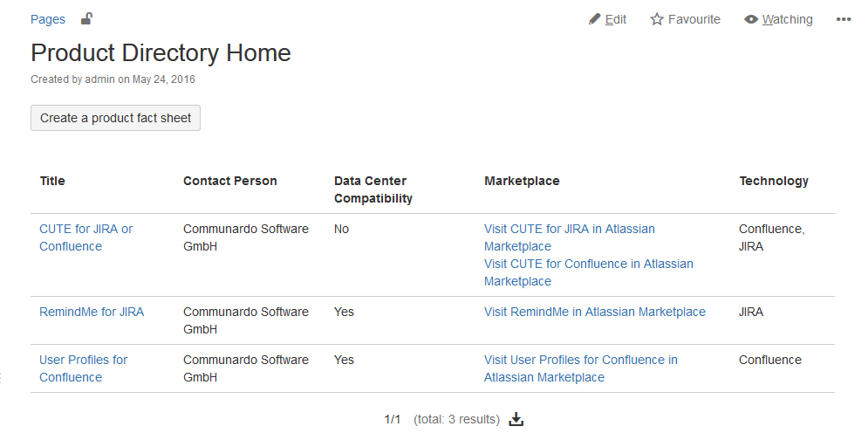Click Communardo Software GmbH in RemindMe row

[x=246, y=320]
